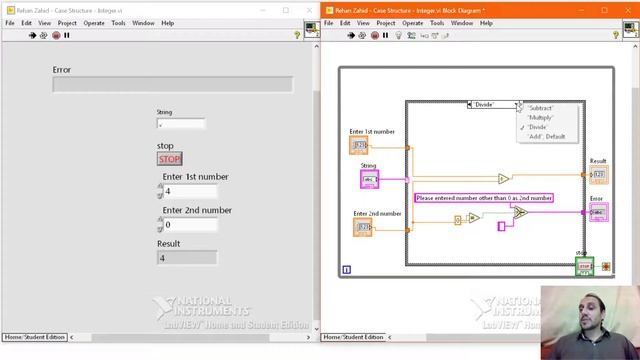Click front panel horizontal scrollbar
This screenshot has height=360, width=640.
pos(180,338)
